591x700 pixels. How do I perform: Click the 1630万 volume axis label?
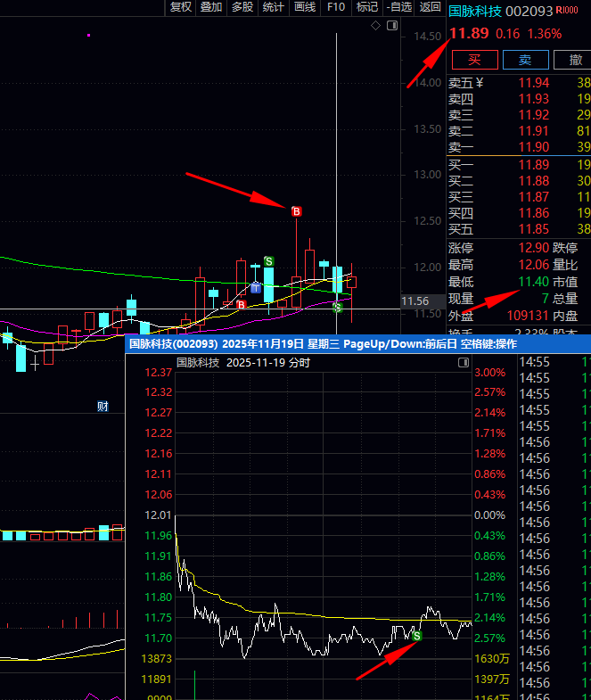coord(492,658)
